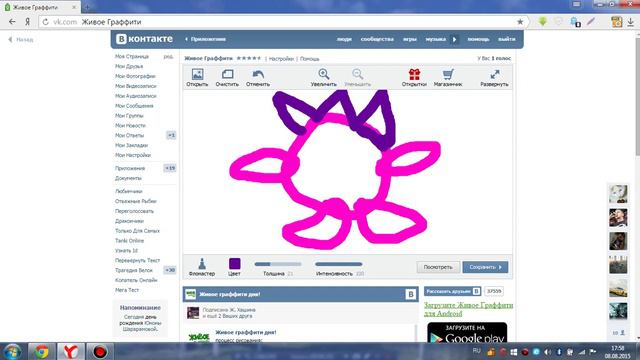The height and width of the screenshot is (360, 640).
Task: Open the Трагедия Белок app link
Action: coord(133,270)
